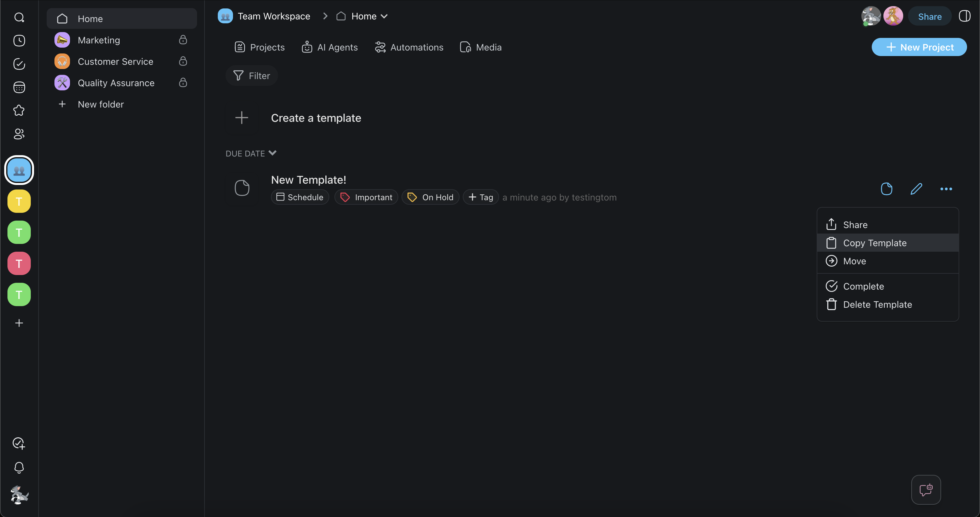The height and width of the screenshot is (517, 980).
Task: Open the favorites star icon
Action: pyautogui.click(x=19, y=110)
